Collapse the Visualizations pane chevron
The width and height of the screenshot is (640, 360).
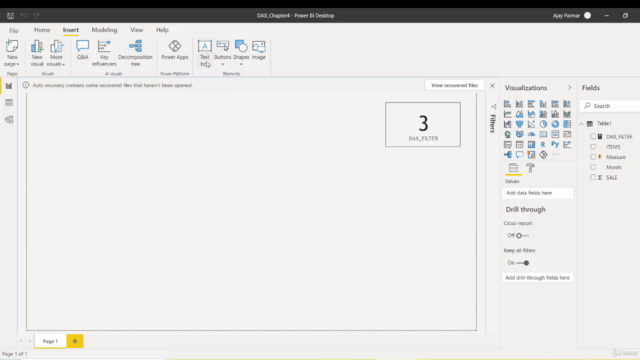pos(569,88)
